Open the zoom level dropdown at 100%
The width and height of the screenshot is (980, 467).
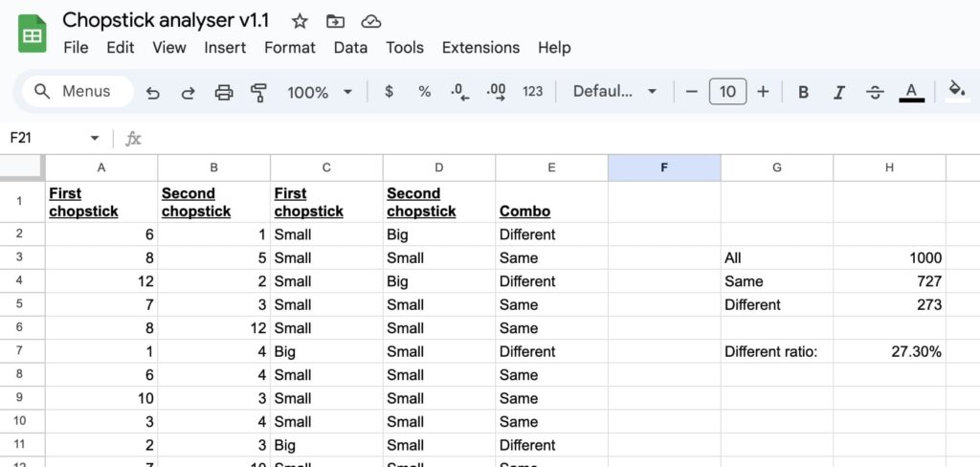[320, 93]
